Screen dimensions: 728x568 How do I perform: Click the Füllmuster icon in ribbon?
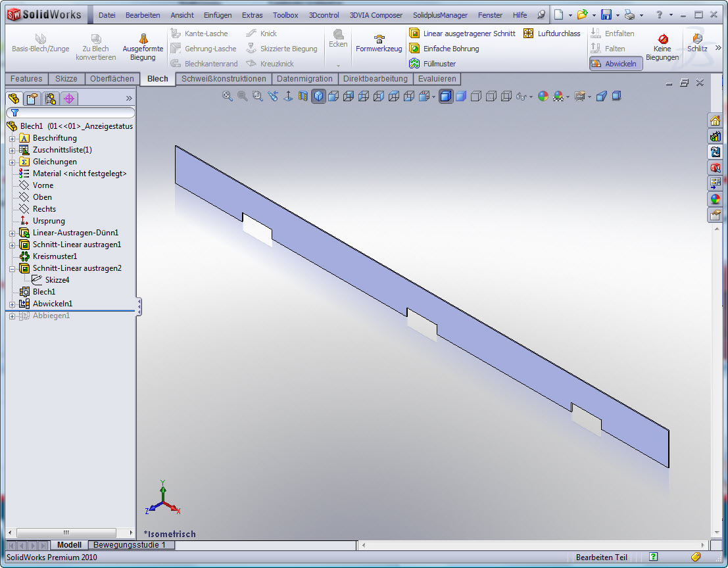(414, 64)
